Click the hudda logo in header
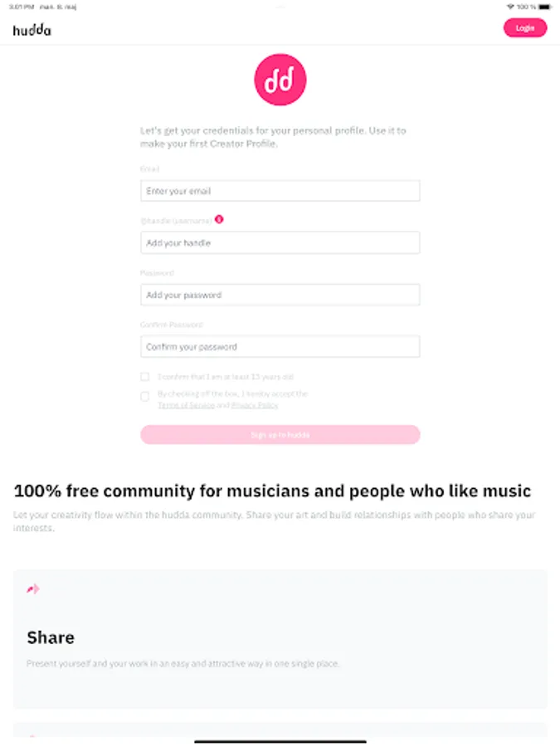This screenshot has width=560, height=747. (x=32, y=29)
